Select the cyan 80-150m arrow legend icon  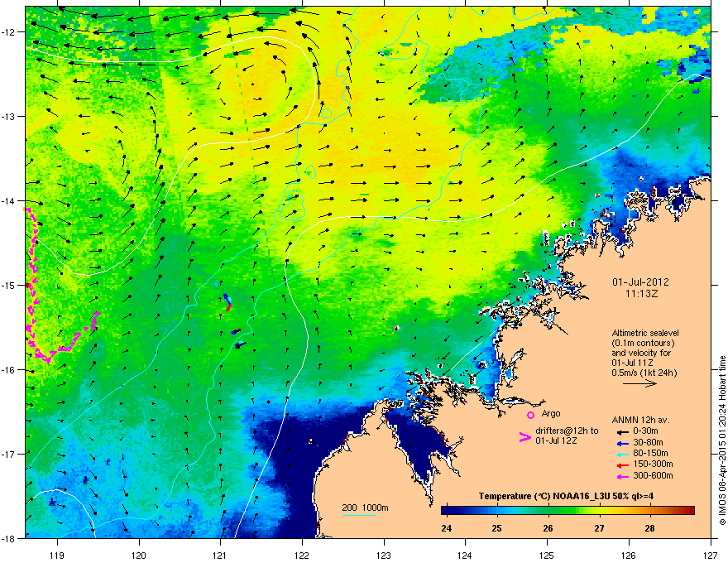click(622, 454)
